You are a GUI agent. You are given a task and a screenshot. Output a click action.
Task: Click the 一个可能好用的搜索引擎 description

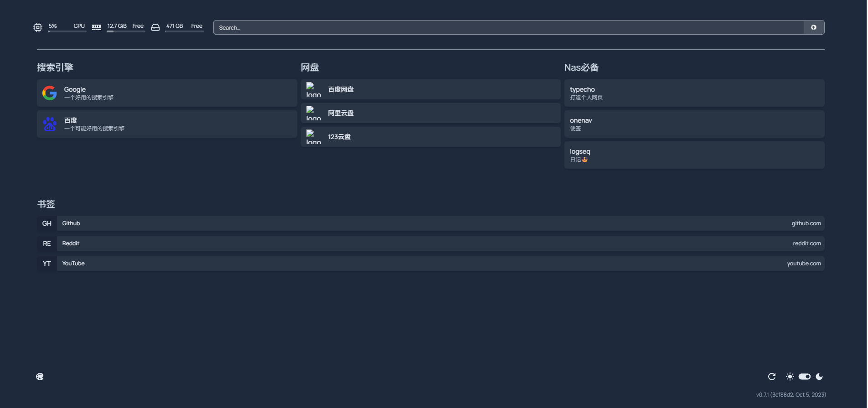click(x=94, y=129)
